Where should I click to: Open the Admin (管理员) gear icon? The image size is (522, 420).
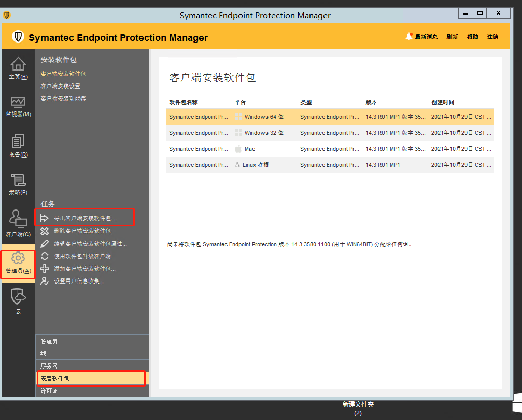point(18,258)
